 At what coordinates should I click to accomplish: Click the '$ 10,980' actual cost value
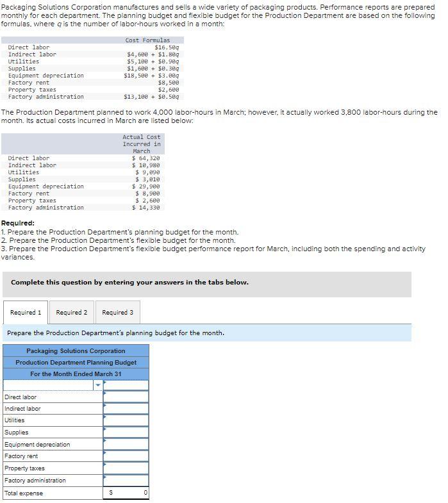click(146, 165)
